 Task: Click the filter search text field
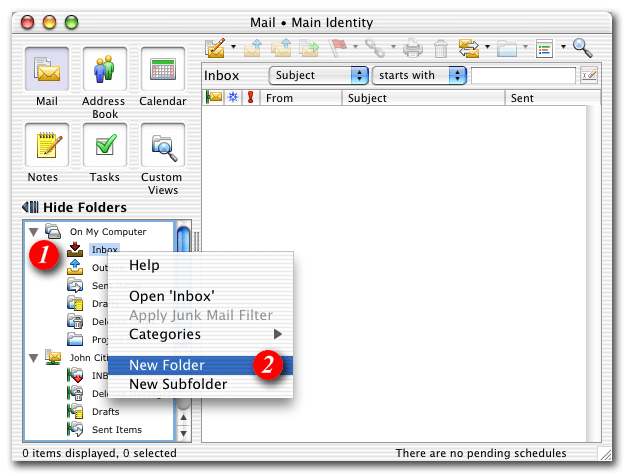coord(522,75)
